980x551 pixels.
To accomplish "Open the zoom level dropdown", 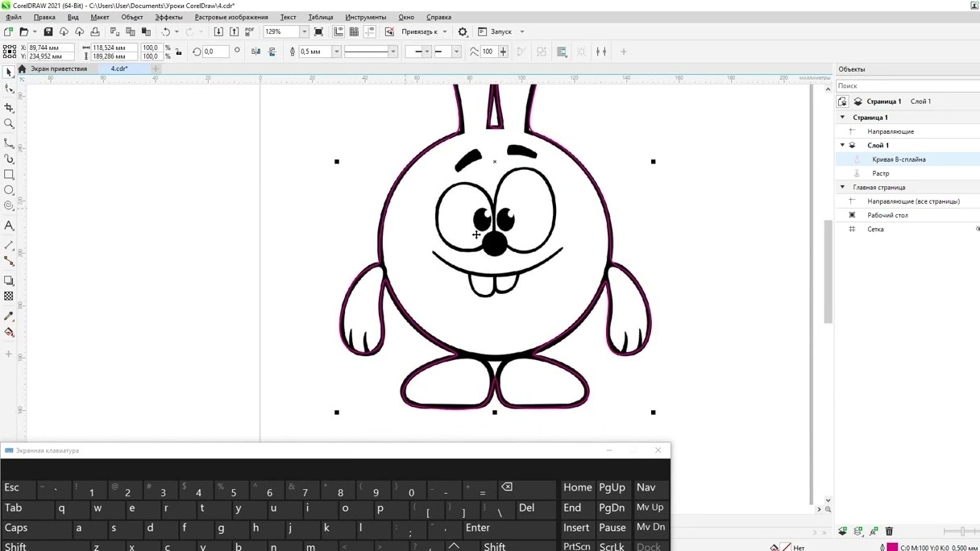I will coord(304,31).
